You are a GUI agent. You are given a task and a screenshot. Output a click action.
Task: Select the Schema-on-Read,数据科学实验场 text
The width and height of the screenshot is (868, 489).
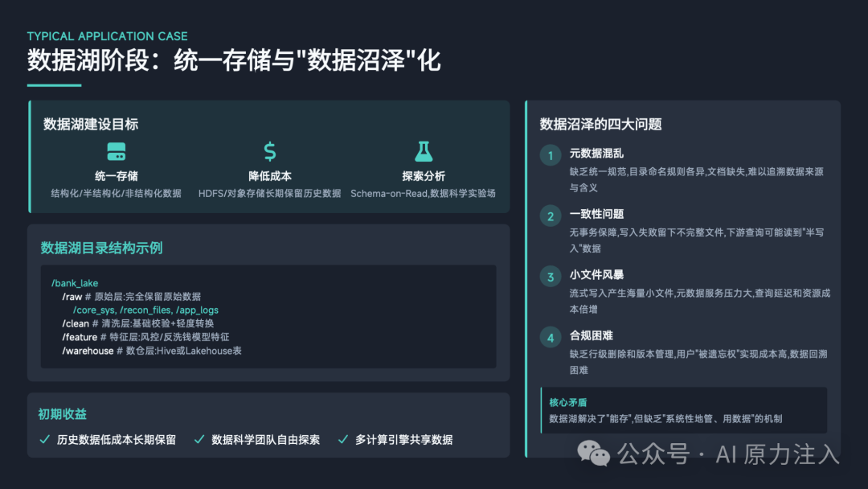[x=423, y=193]
